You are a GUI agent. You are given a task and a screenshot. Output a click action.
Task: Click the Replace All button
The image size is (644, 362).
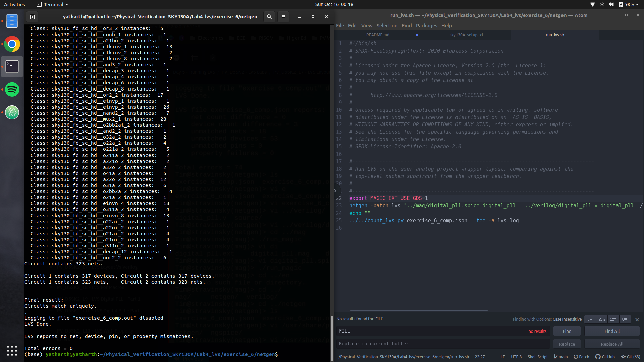[x=612, y=344]
